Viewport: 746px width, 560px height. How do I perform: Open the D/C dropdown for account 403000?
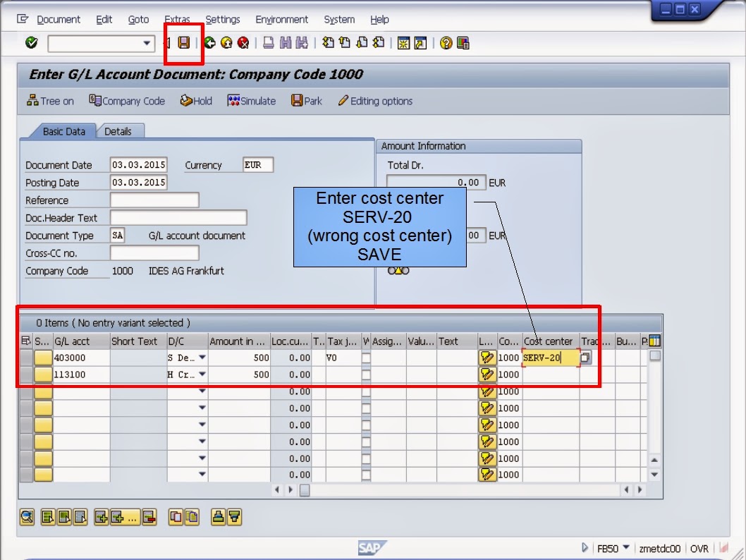[201, 358]
